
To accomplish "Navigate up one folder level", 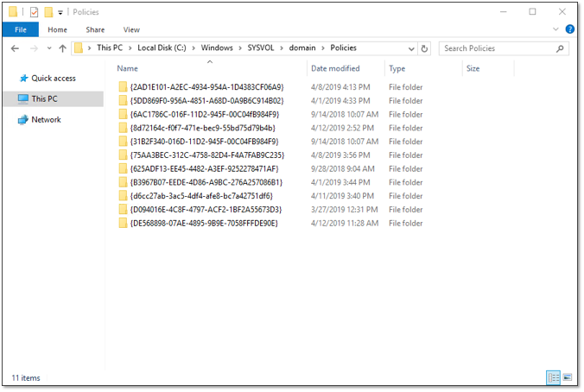I will coord(62,48).
